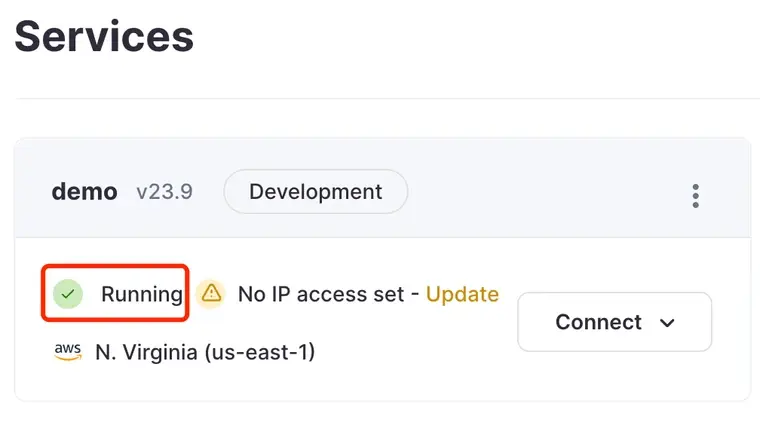The height and width of the screenshot is (422, 760).
Task: Click the Services page heading
Action: pyautogui.click(x=104, y=37)
